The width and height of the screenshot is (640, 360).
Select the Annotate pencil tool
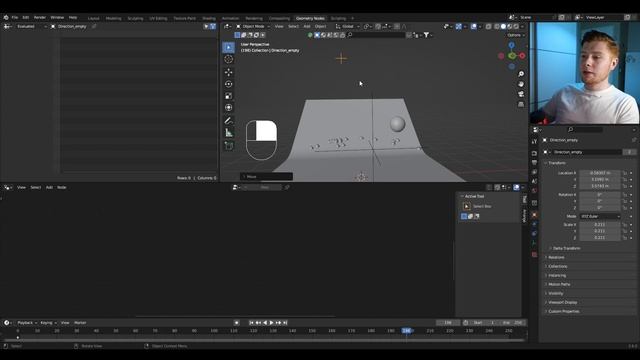click(228, 121)
